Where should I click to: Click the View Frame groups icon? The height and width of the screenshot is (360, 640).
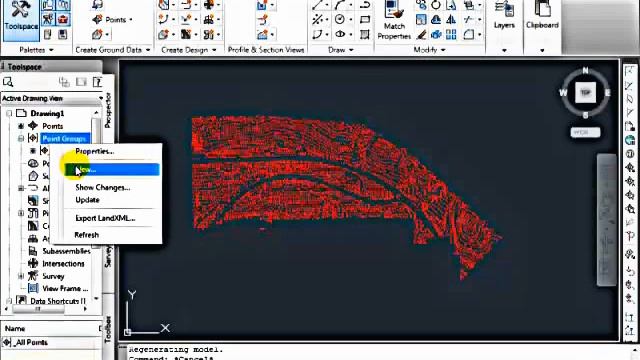click(33, 288)
